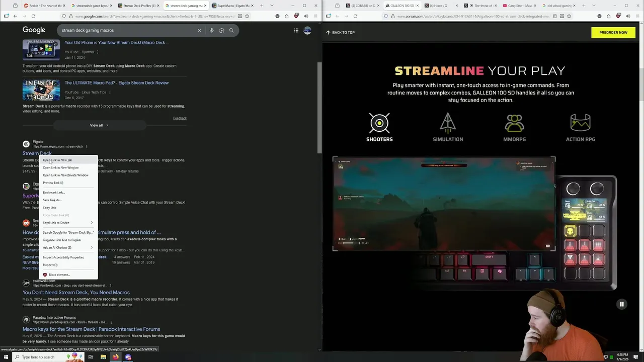Close the GALLEON 100 SD tab
The image size is (644, 362).
[417, 6]
